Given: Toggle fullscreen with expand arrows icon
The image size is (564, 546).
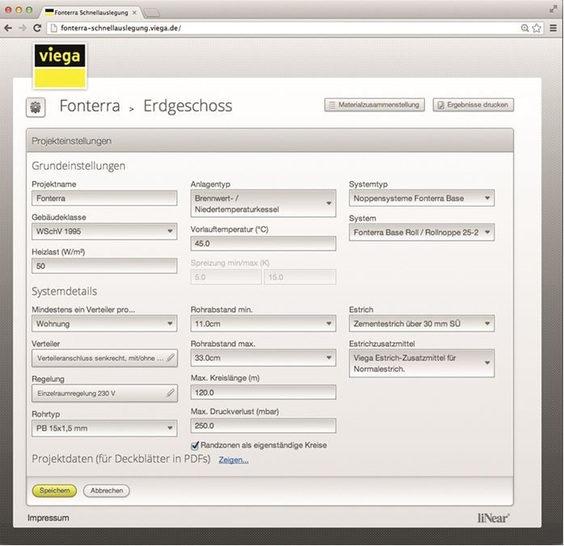Looking at the screenshot, I should [553, 9].
